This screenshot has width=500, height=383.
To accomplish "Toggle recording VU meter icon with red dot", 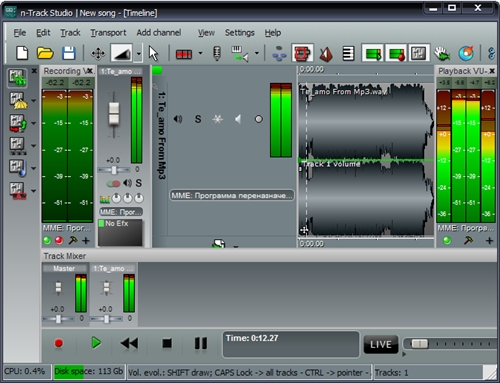I will tap(396, 53).
